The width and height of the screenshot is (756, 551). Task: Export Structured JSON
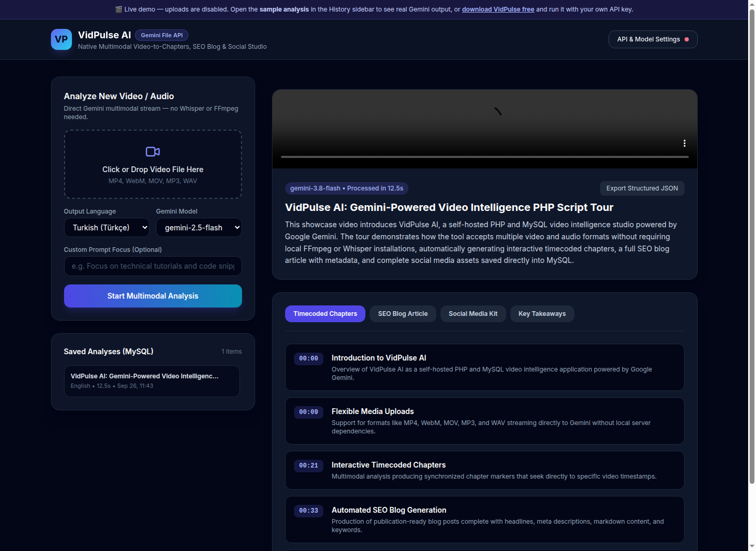click(642, 188)
